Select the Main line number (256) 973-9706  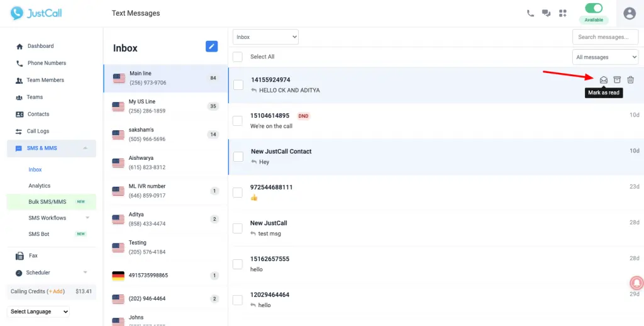click(x=165, y=78)
